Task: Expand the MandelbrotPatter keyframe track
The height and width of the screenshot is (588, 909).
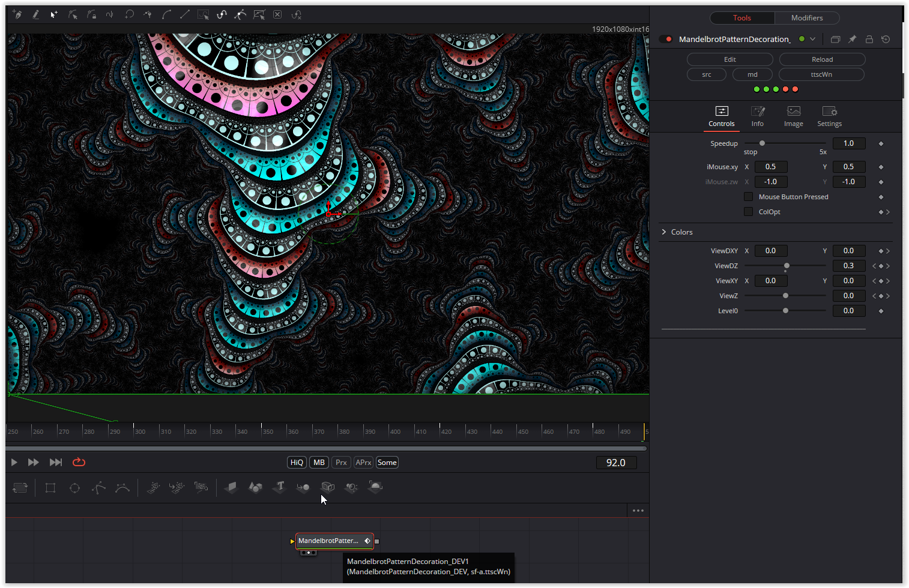Action: [x=292, y=541]
